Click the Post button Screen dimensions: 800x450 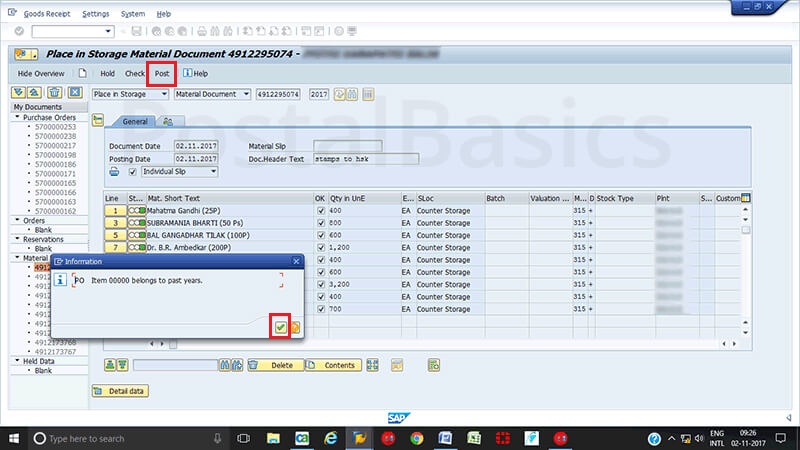[161, 73]
